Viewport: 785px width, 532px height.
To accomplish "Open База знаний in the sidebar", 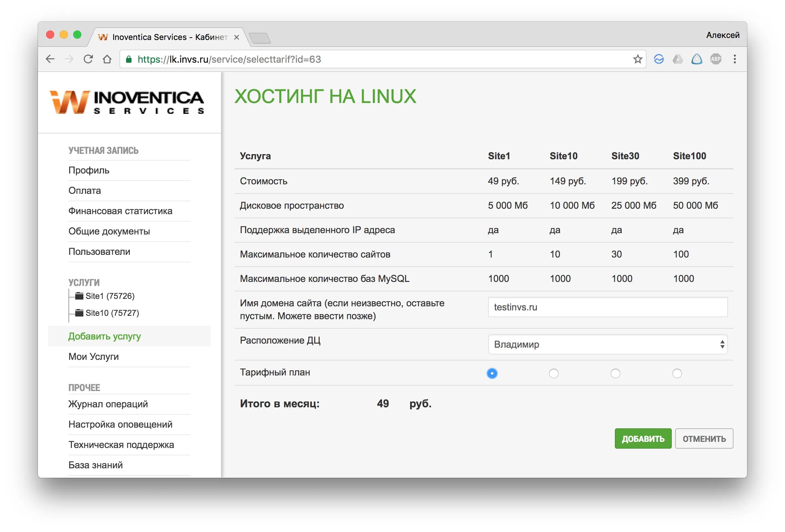I will [96, 465].
